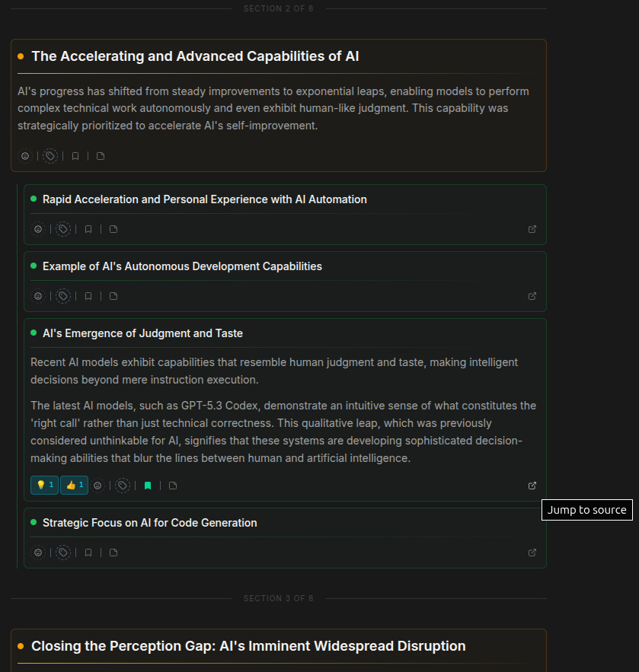Screen dimensions: 639x672
Task: Click note icon on 'Accelerating and Advanced Capabilities' section
Action: 101,156
